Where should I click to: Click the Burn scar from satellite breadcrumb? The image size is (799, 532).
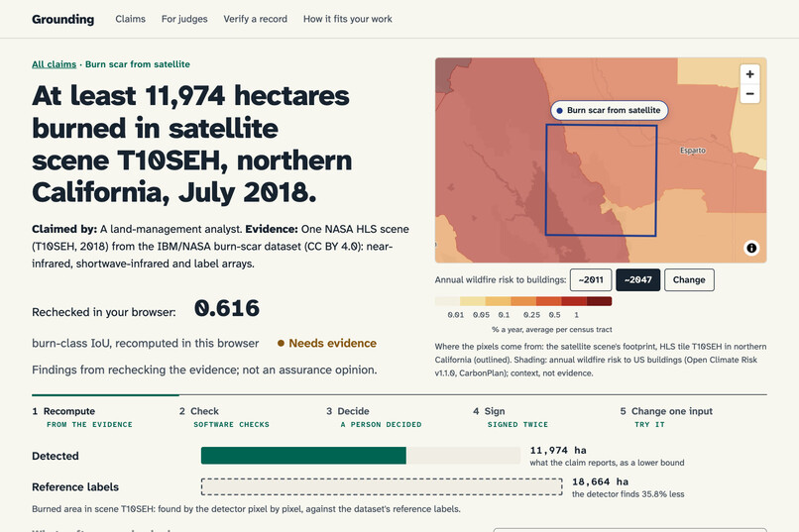(138, 64)
